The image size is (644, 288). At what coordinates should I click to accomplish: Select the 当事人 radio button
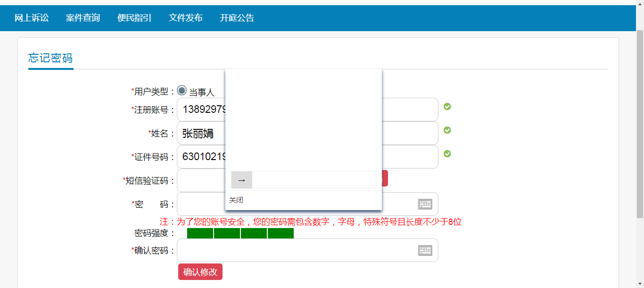tap(182, 91)
